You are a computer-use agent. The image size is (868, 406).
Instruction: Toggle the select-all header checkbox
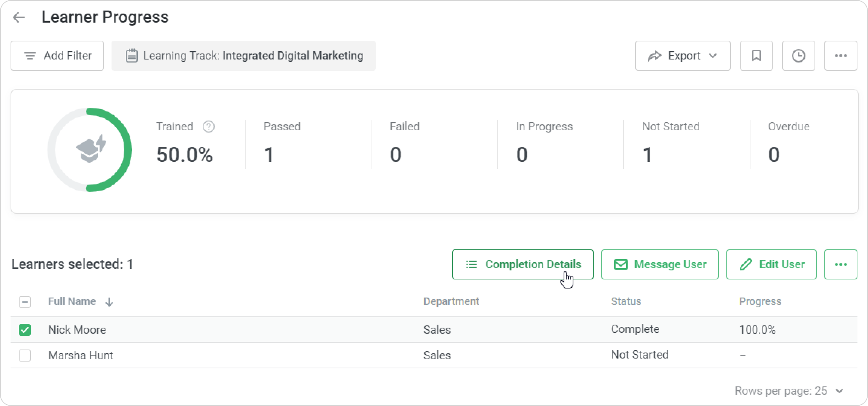click(25, 302)
